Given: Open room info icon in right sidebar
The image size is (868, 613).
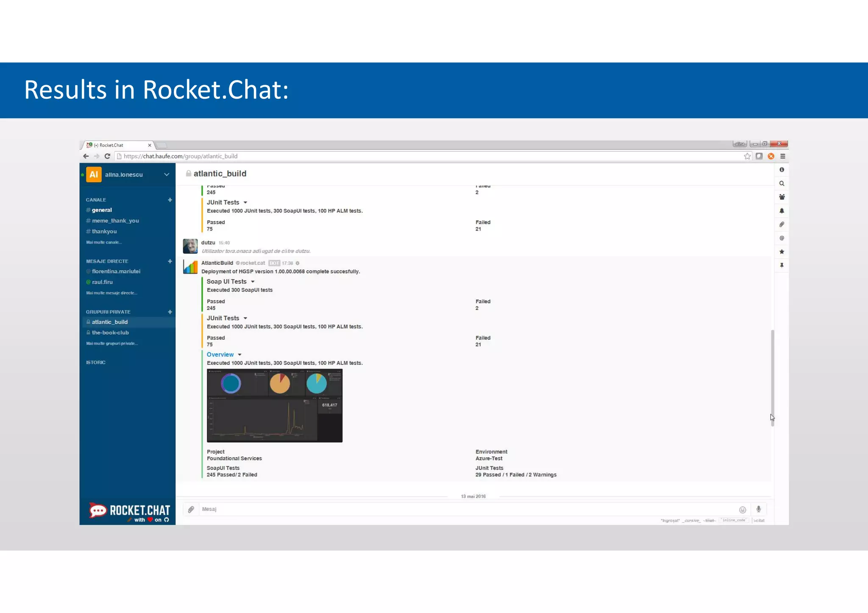Looking at the screenshot, I should pos(782,169).
